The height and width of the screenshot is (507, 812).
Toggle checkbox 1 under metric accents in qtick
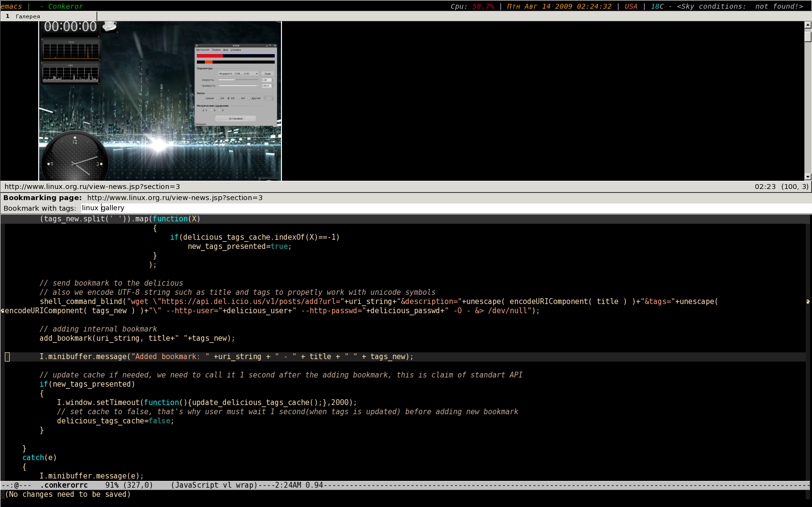[204, 110]
